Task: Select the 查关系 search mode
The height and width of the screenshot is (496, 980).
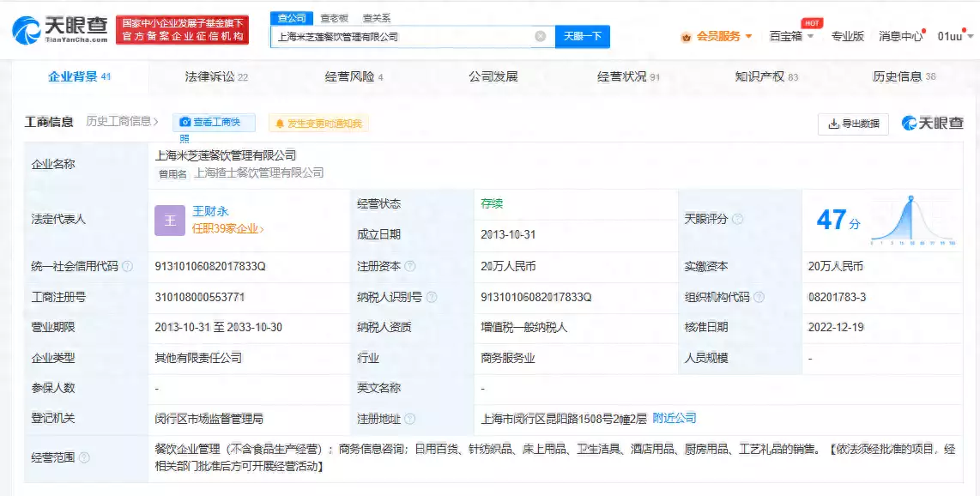Action: click(376, 17)
